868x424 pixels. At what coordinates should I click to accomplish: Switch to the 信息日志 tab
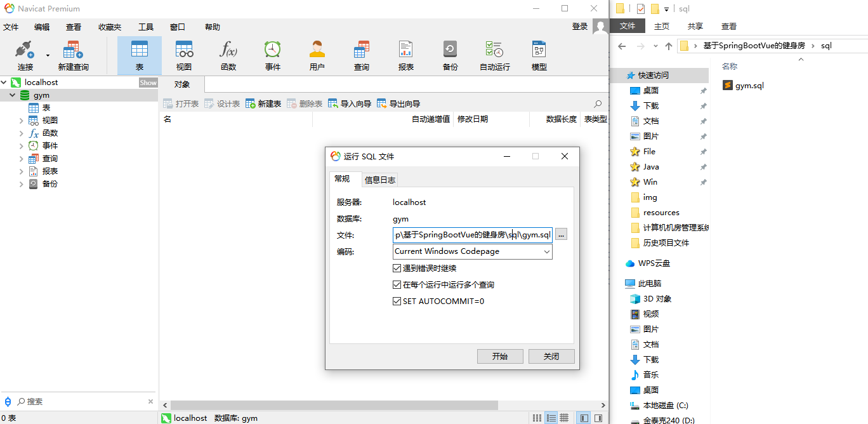[380, 180]
